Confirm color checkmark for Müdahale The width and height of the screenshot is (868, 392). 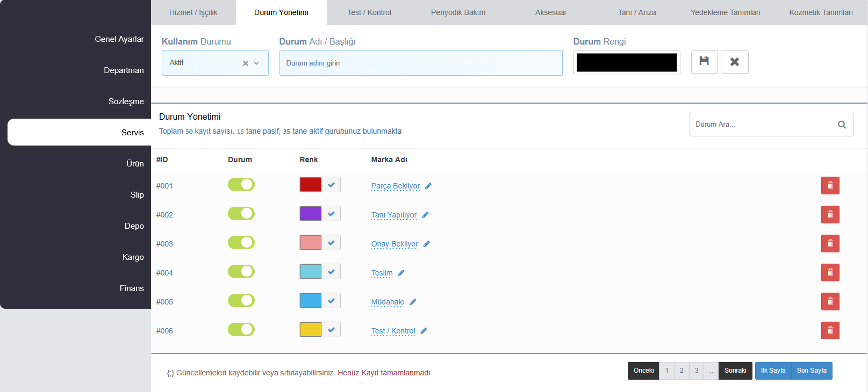click(x=331, y=300)
